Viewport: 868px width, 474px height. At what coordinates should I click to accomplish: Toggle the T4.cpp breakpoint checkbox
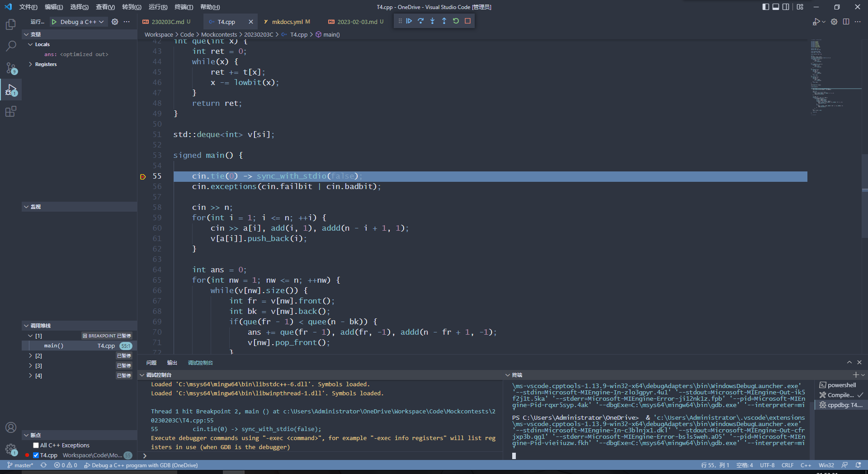point(36,455)
